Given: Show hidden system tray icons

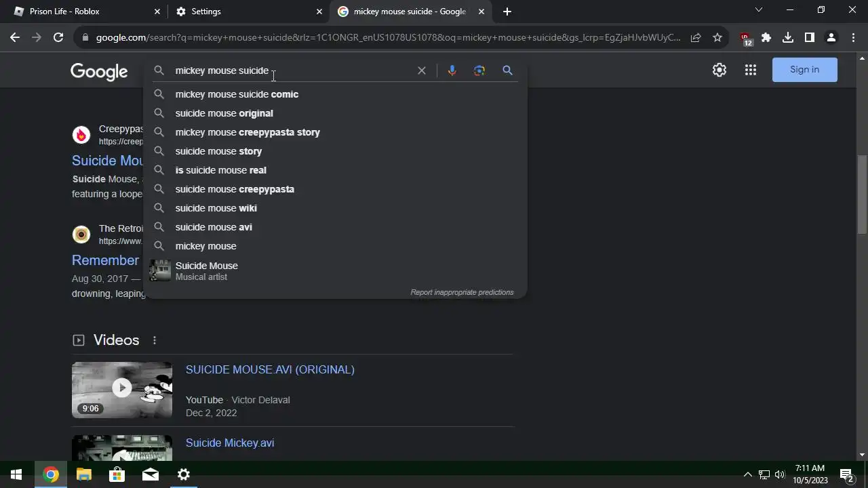Looking at the screenshot, I should click(x=748, y=474).
